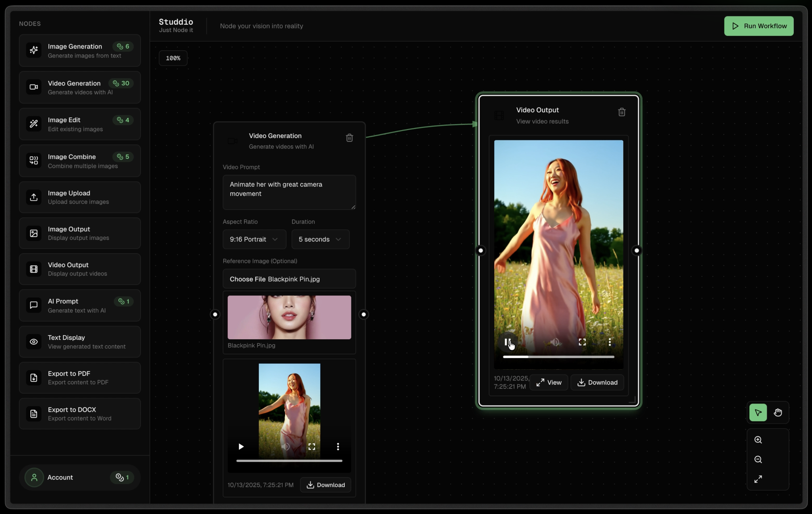Open the 5 seconds duration dropdown
The image size is (812, 514).
click(320, 239)
